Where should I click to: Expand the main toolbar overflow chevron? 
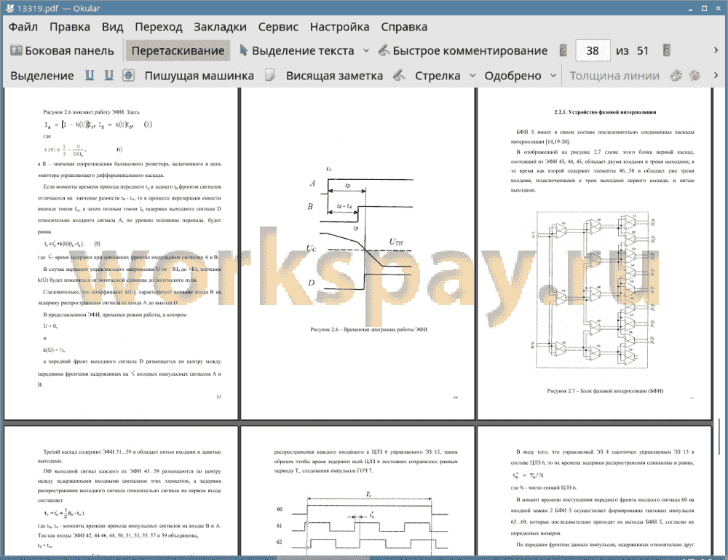click(x=716, y=50)
